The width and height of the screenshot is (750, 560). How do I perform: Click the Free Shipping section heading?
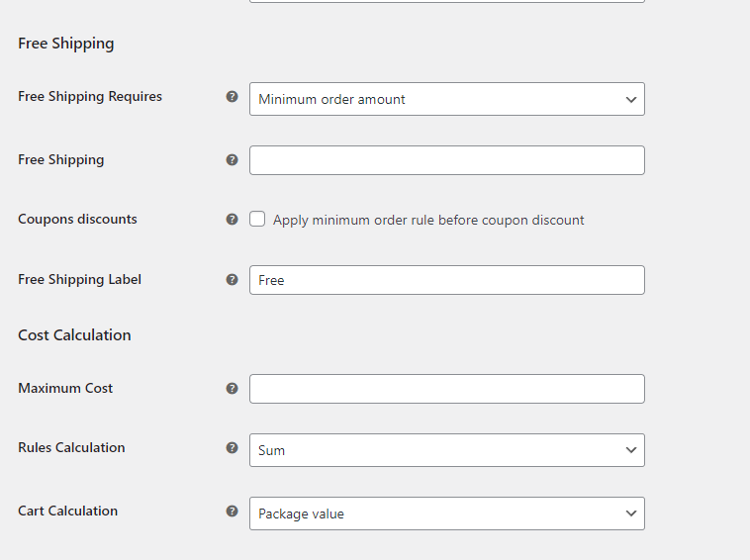pos(66,44)
